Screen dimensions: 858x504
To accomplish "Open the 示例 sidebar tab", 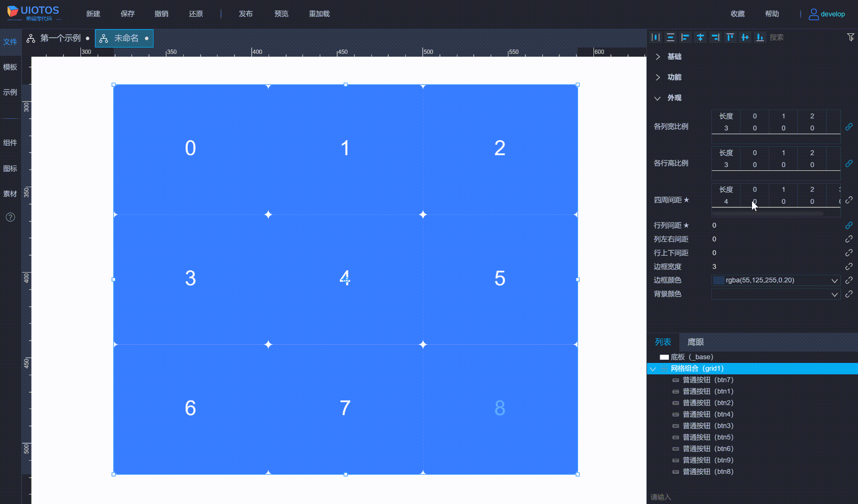I will coord(10,92).
